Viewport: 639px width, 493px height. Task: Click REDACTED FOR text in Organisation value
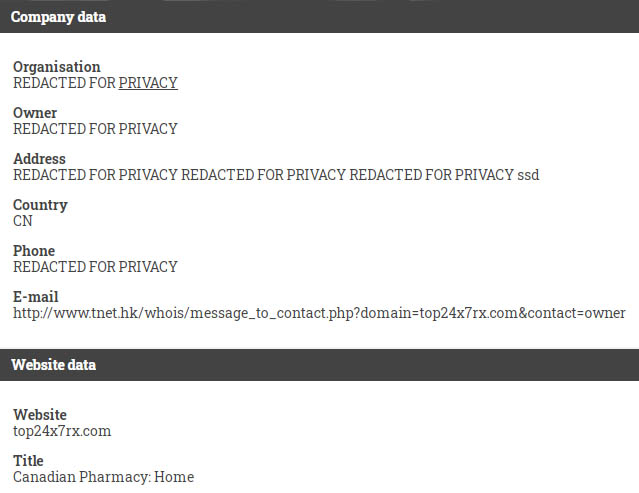pyautogui.click(x=64, y=83)
